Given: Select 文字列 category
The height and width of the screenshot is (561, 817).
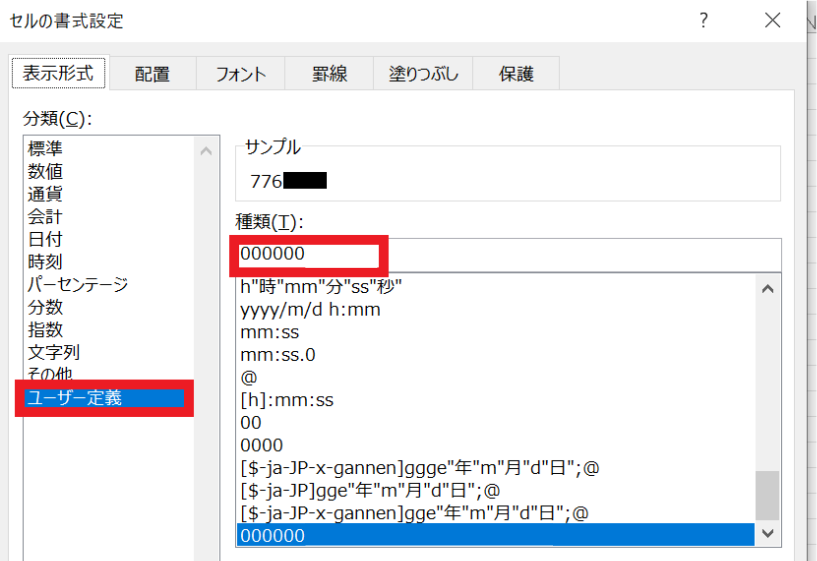Looking at the screenshot, I should 54,352.
